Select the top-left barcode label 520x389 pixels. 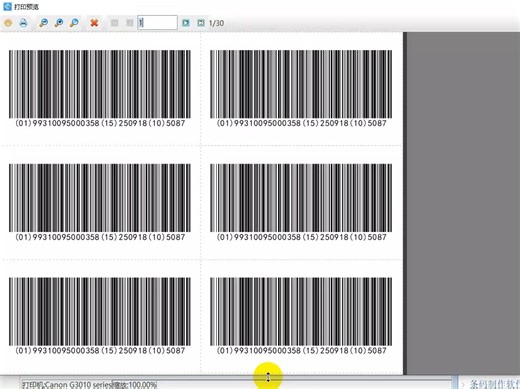(x=100, y=89)
